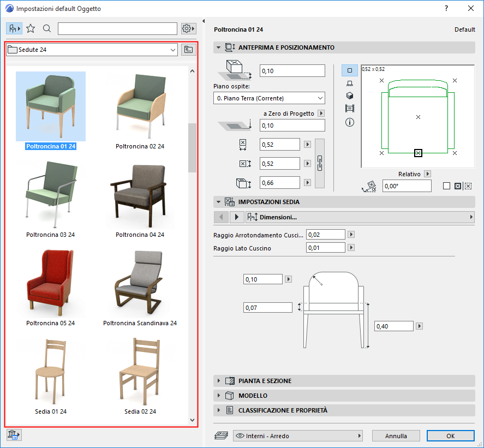484x448 pixels.
Task: Click the library search magnifier icon
Action: coord(47,28)
